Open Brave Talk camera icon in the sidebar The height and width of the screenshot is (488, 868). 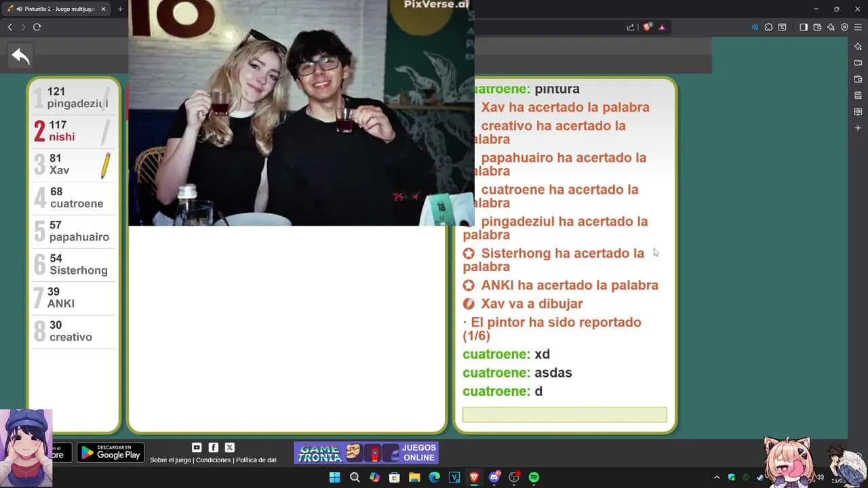tap(858, 63)
